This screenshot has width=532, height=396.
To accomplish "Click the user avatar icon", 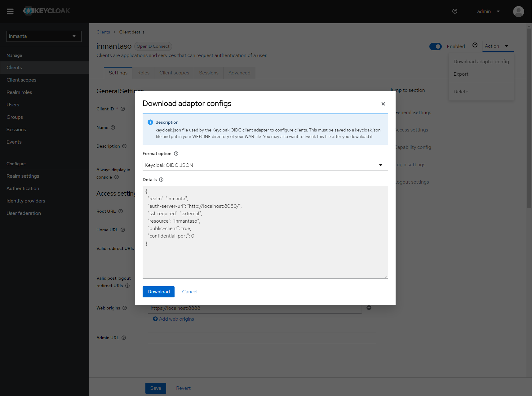I will point(518,11).
